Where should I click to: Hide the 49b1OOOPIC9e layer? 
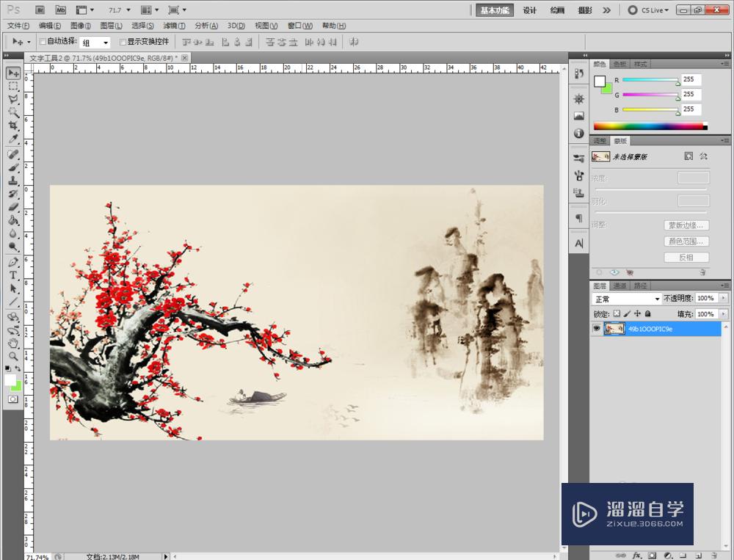(x=596, y=330)
